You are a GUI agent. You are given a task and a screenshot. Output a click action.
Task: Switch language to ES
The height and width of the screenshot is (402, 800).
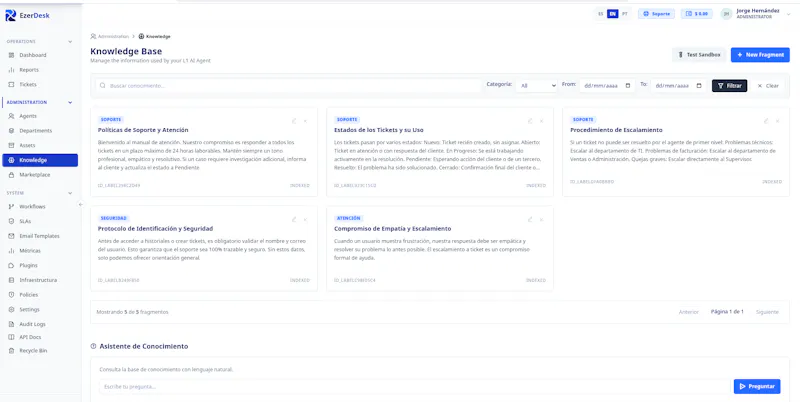(601, 14)
